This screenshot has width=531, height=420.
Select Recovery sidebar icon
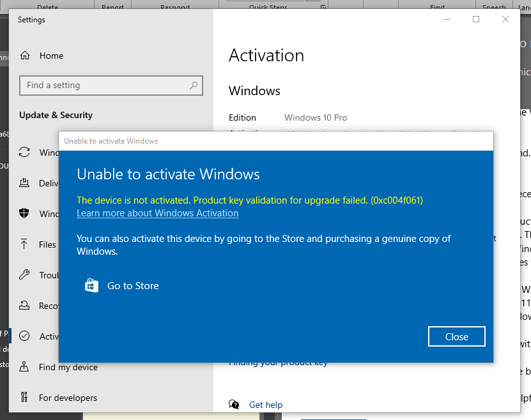(x=24, y=305)
